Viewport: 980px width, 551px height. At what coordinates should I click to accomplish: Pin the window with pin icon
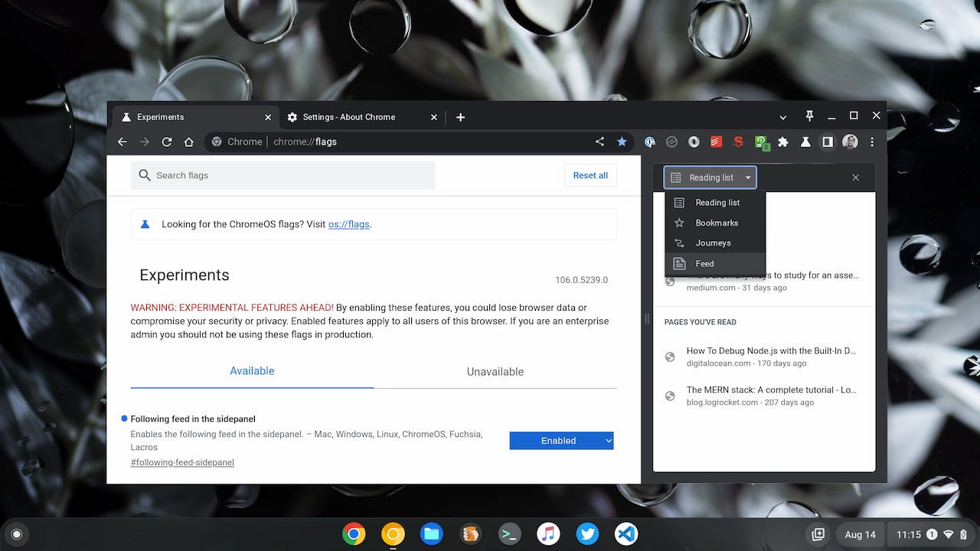tap(809, 116)
